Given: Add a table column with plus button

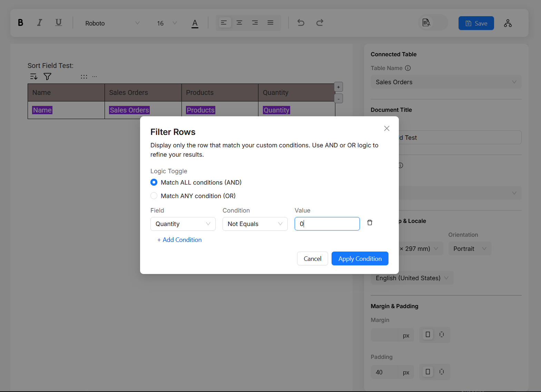Looking at the screenshot, I should pos(338,87).
